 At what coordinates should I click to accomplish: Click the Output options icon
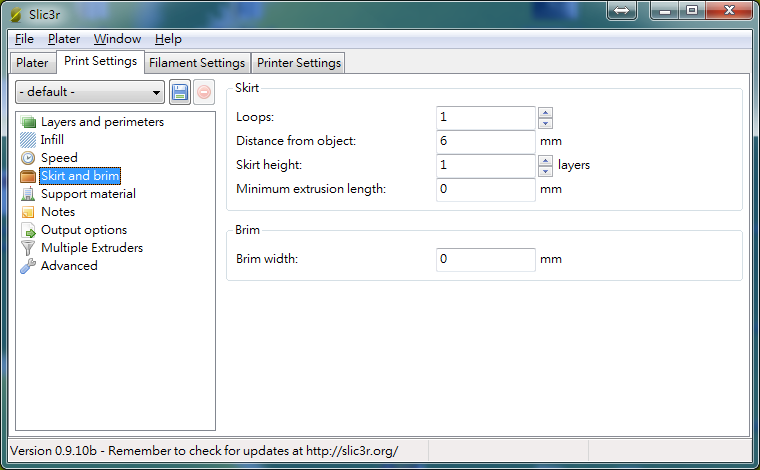coord(28,230)
